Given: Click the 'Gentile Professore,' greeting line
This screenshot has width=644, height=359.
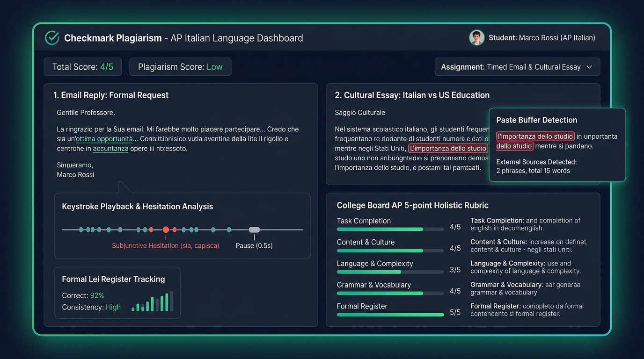Looking at the screenshot, I should coord(86,113).
